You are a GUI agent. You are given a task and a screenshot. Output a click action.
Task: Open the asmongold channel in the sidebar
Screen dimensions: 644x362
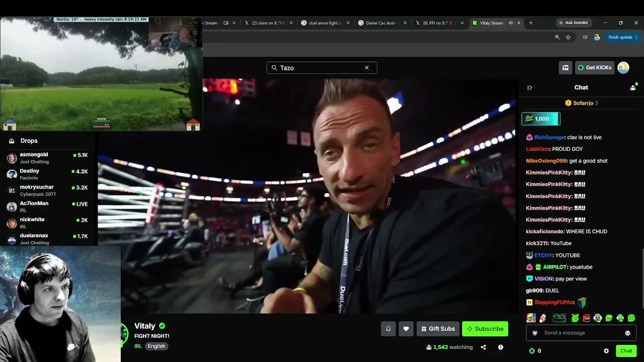(47, 158)
